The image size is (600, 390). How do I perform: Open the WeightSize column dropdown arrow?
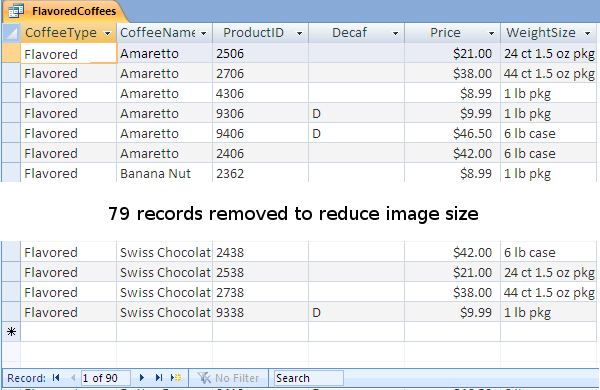pyautogui.click(x=587, y=33)
